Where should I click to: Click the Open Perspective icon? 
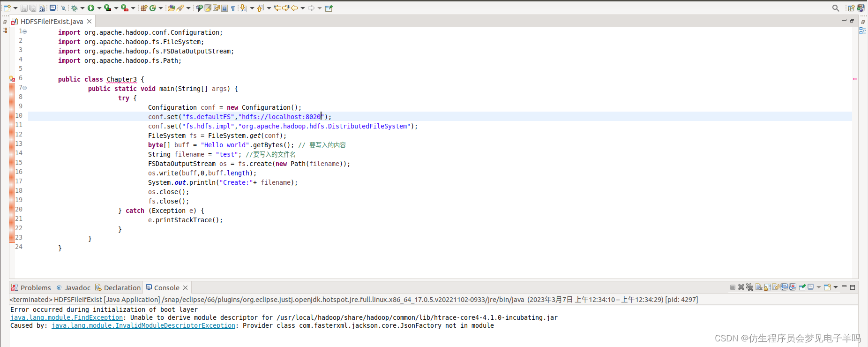coord(851,8)
